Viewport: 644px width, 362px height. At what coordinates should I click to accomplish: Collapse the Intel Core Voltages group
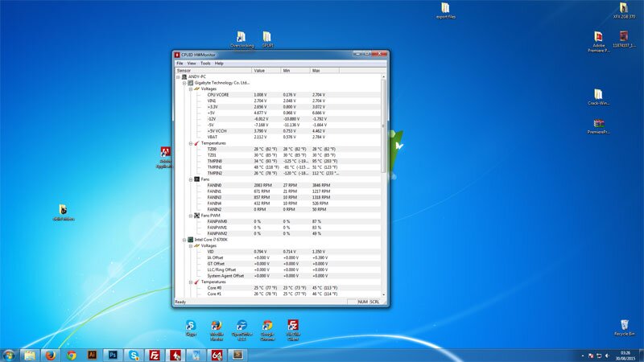(x=191, y=246)
